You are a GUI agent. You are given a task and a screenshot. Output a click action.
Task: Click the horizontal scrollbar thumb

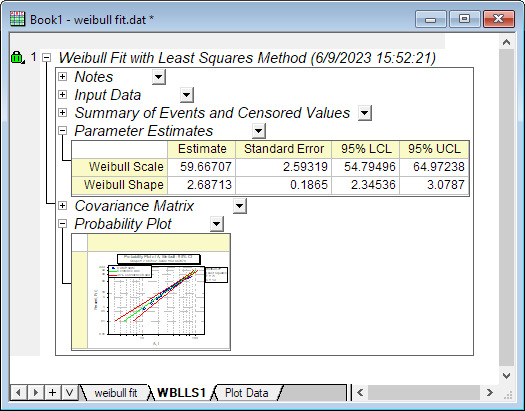click(x=424, y=392)
